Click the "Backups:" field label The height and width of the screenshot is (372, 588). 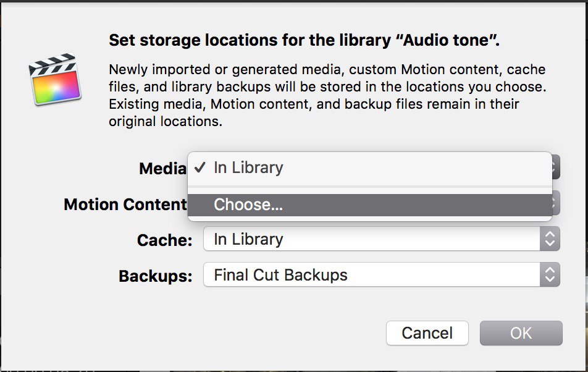pyautogui.click(x=156, y=276)
